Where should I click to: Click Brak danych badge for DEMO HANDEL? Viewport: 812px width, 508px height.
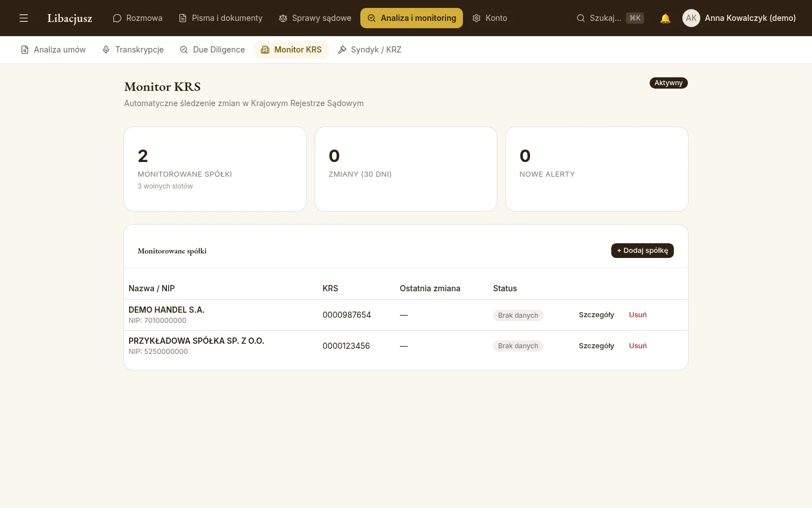[x=518, y=316]
